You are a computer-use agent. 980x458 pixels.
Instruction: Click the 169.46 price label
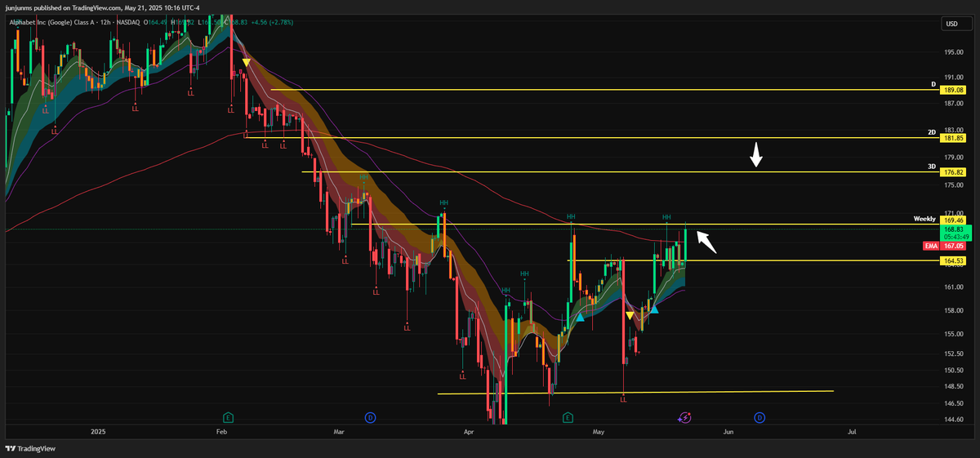click(x=955, y=220)
